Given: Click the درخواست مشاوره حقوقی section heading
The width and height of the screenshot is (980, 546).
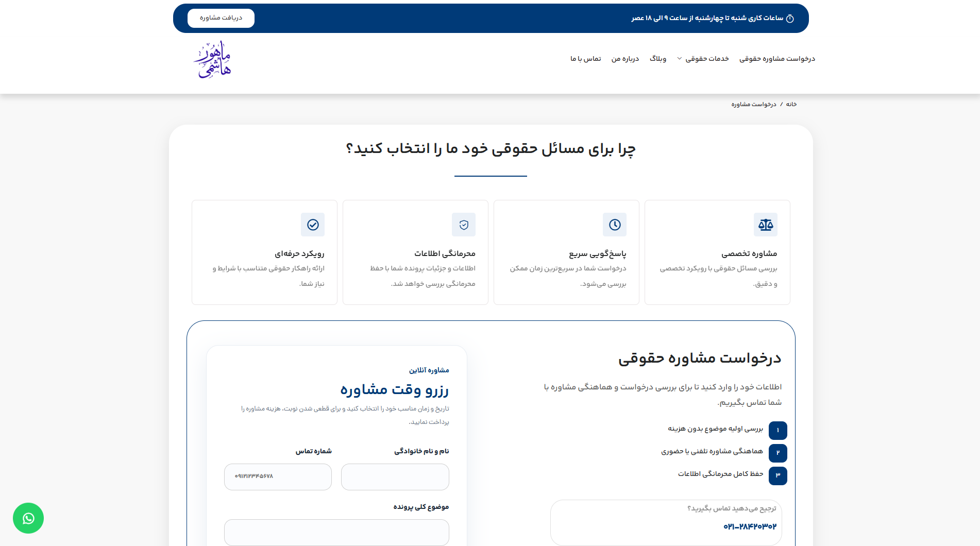Looking at the screenshot, I should (700, 359).
